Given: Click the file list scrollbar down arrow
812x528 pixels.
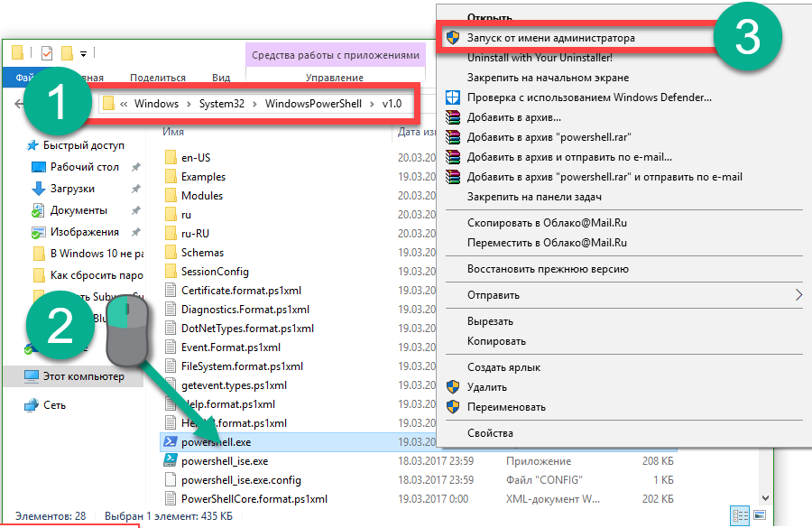Looking at the screenshot, I should click(x=765, y=498).
